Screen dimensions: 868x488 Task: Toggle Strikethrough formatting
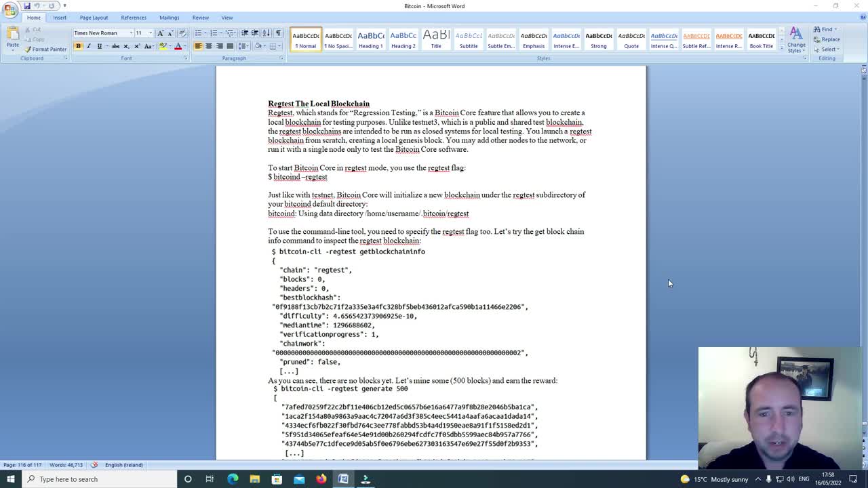(x=115, y=46)
